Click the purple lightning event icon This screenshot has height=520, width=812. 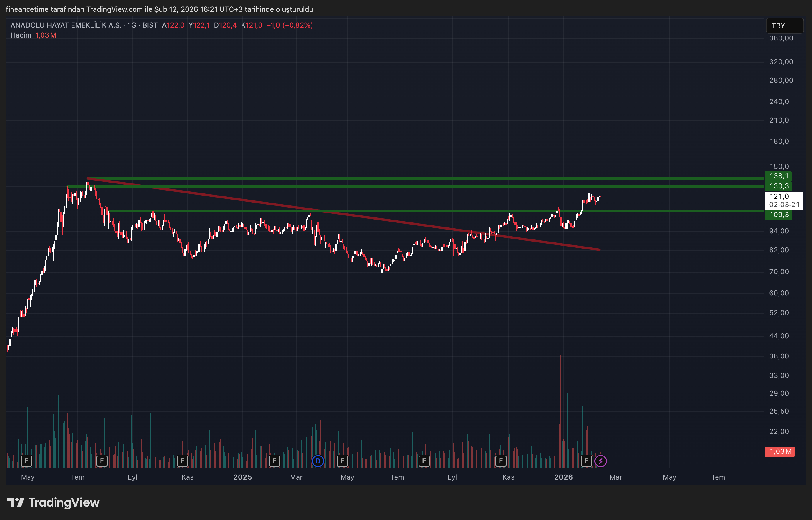click(x=600, y=461)
